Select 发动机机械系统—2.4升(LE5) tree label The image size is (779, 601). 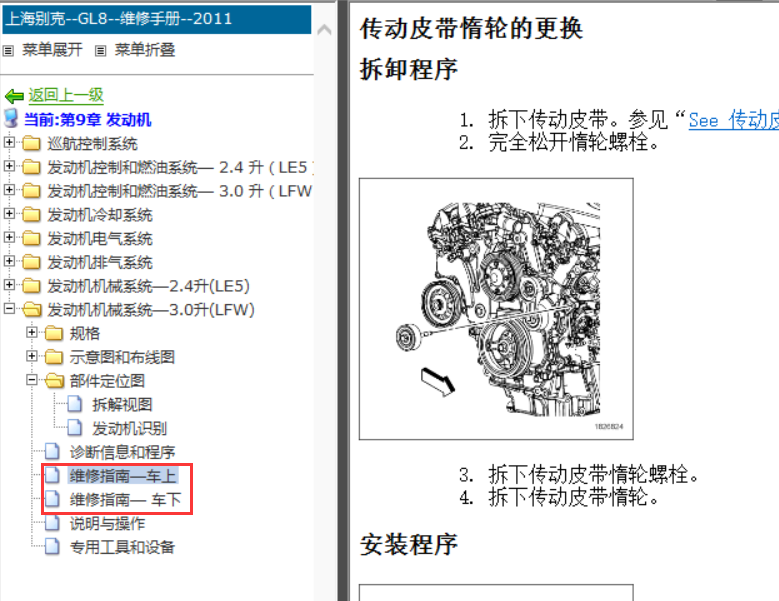[149, 286]
